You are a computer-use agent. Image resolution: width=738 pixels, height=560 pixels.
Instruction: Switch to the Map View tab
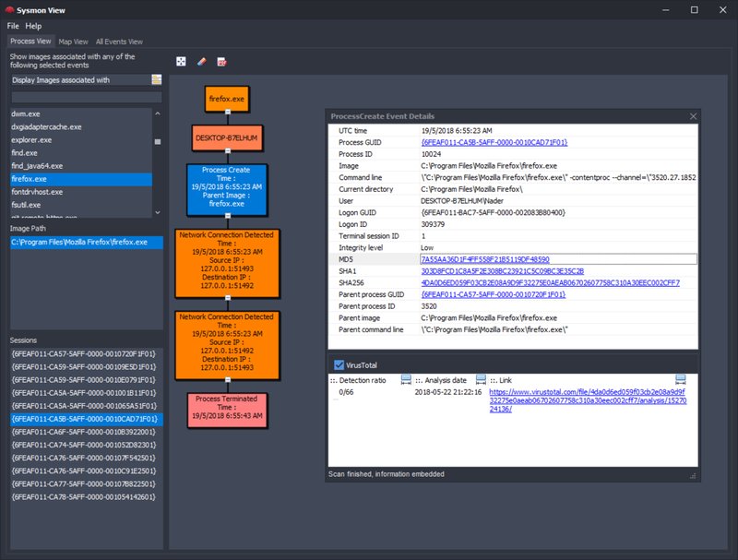tap(72, 42)
